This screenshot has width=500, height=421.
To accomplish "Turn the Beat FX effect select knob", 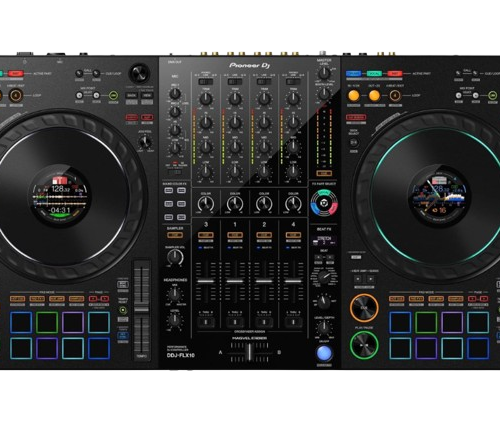I will [x=324, y=277].
